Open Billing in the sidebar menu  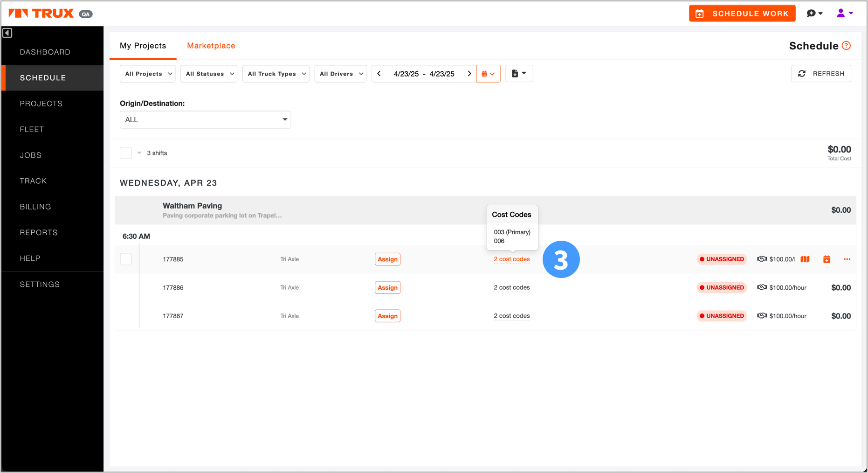[35, 207]
